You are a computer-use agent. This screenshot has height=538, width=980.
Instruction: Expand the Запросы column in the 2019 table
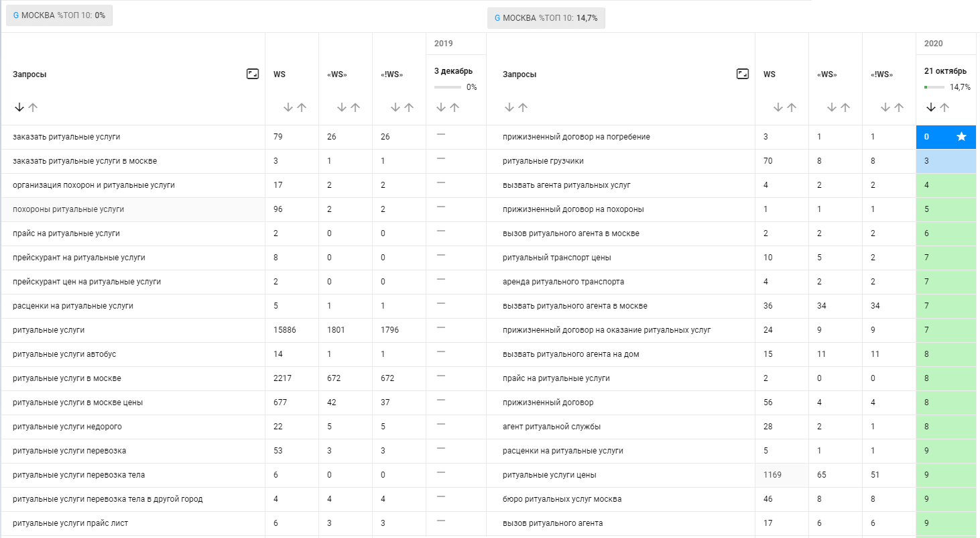coord(253,74)
